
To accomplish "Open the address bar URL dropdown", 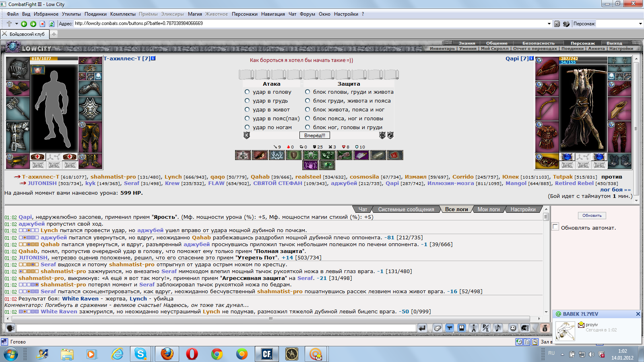I will [549, 24].
